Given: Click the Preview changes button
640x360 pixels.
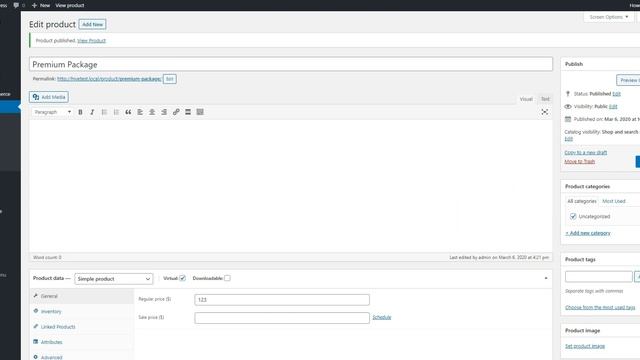Looking at the screenshot, I should tap(628, 80).
